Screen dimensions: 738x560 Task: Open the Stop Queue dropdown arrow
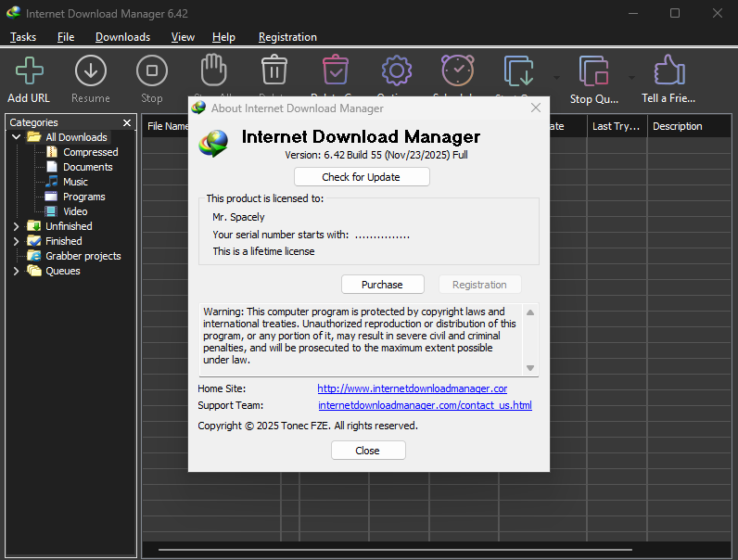[x=632, y=78]
